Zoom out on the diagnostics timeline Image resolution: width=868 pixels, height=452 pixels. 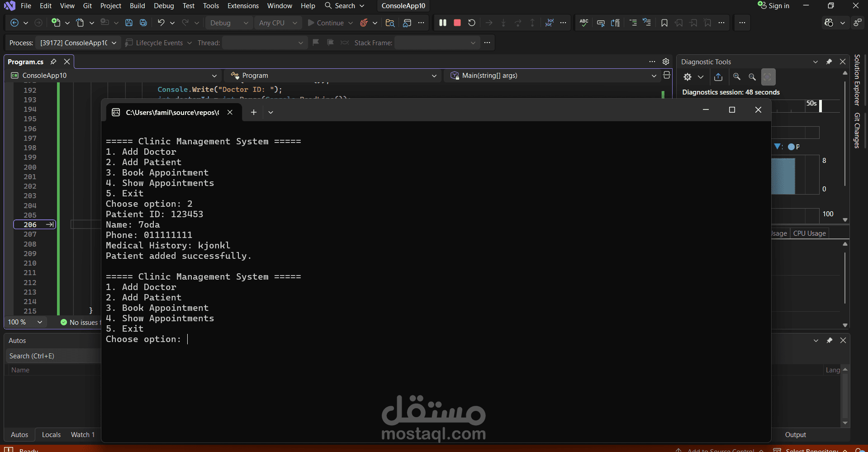752,77
